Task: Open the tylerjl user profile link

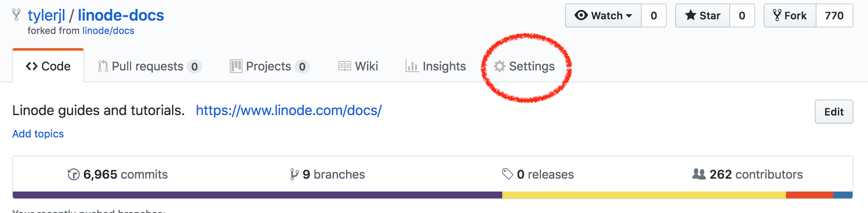Action: [46, 15]
